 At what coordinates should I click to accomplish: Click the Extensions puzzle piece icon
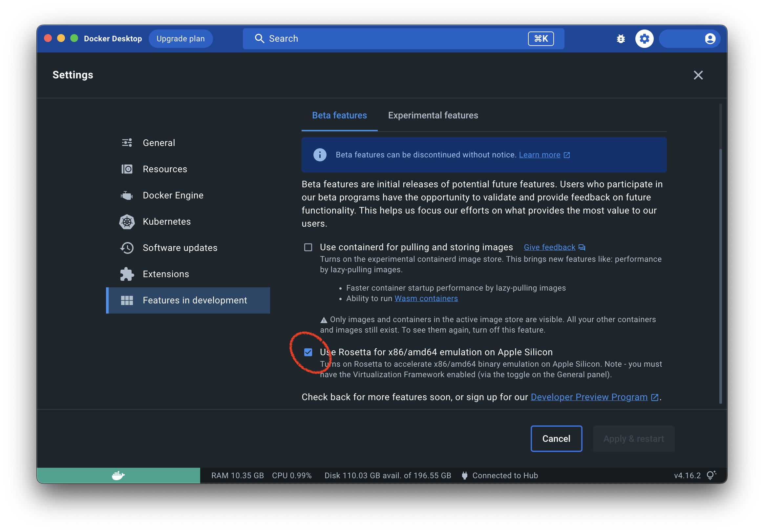(x=127, y=274)
